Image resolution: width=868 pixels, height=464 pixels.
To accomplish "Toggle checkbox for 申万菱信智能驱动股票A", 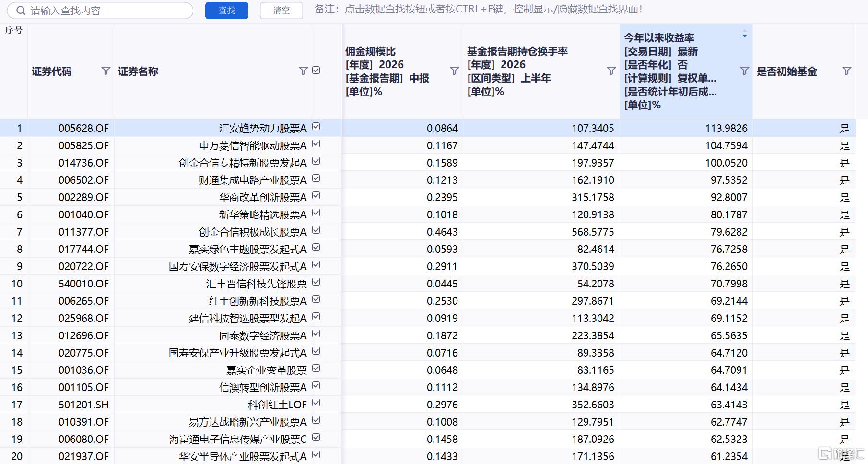I will [316, 144].
